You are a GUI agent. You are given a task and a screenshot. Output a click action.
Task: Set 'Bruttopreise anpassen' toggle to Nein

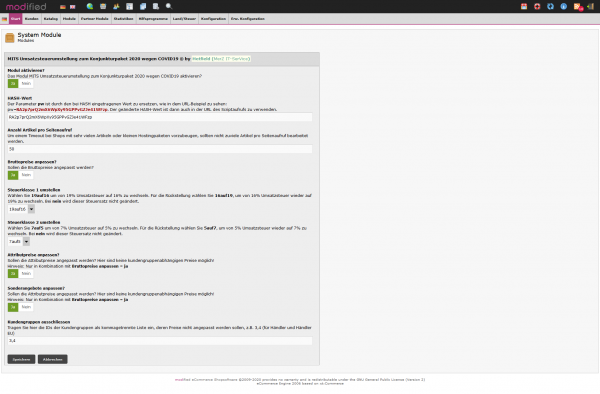(26, 175)
